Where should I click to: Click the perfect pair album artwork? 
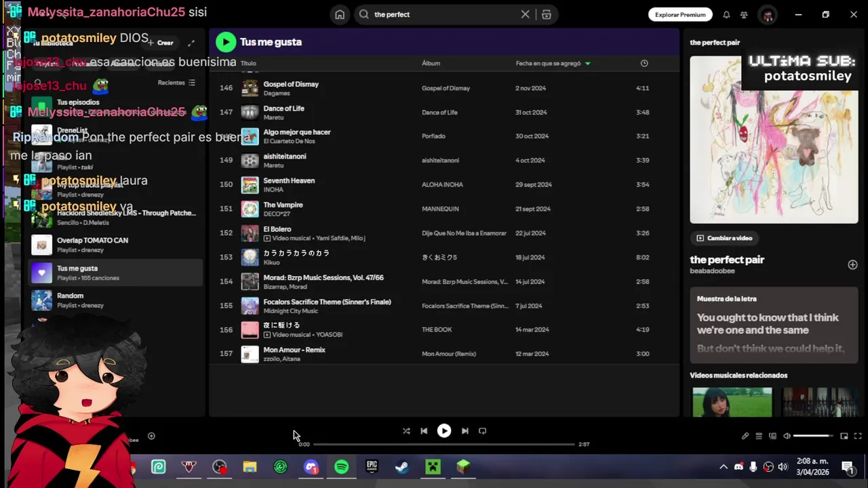coord(774,140)
